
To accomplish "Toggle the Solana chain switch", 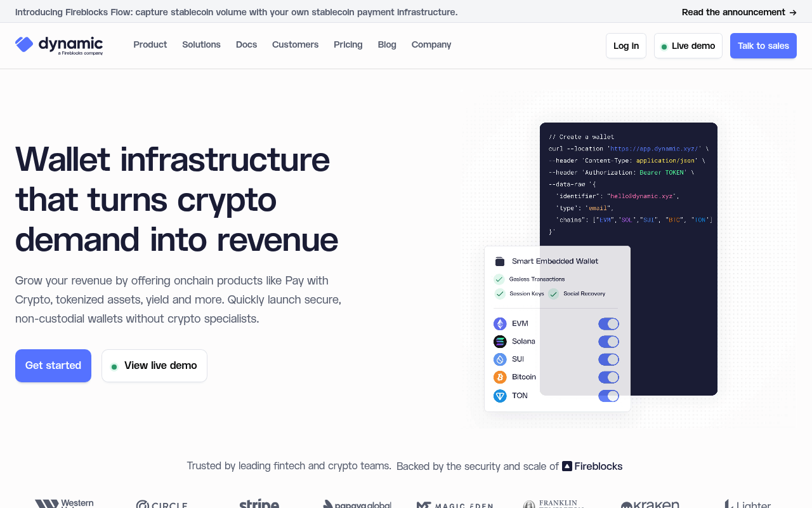I will (608, 342).
